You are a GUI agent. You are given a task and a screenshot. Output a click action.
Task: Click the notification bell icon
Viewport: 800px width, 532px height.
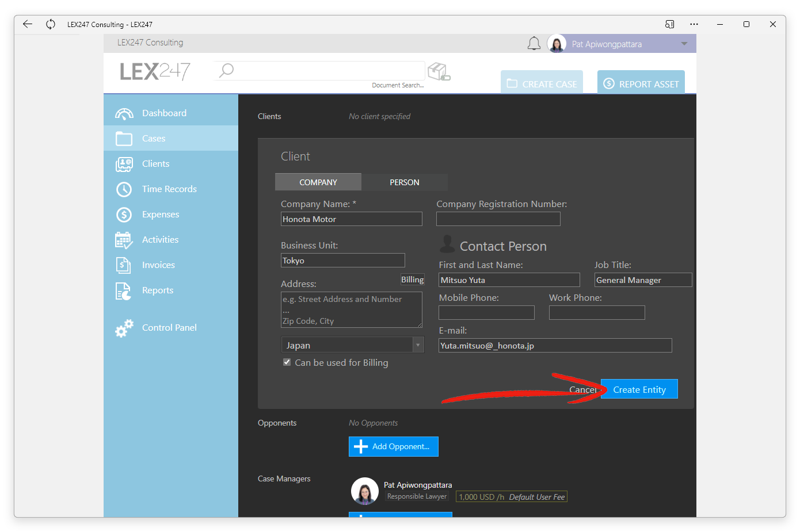click(534, 44)
